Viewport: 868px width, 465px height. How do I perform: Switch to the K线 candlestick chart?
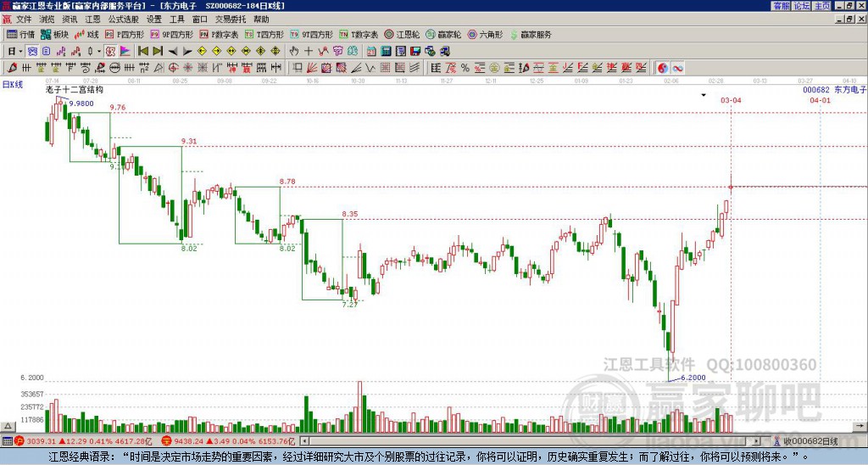click(x=86, y=34)
